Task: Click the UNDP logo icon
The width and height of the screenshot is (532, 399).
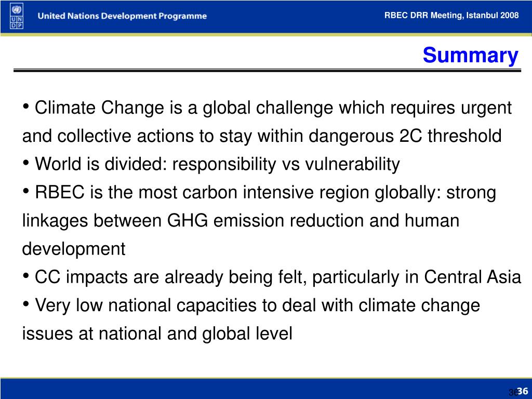Action: 17,16
